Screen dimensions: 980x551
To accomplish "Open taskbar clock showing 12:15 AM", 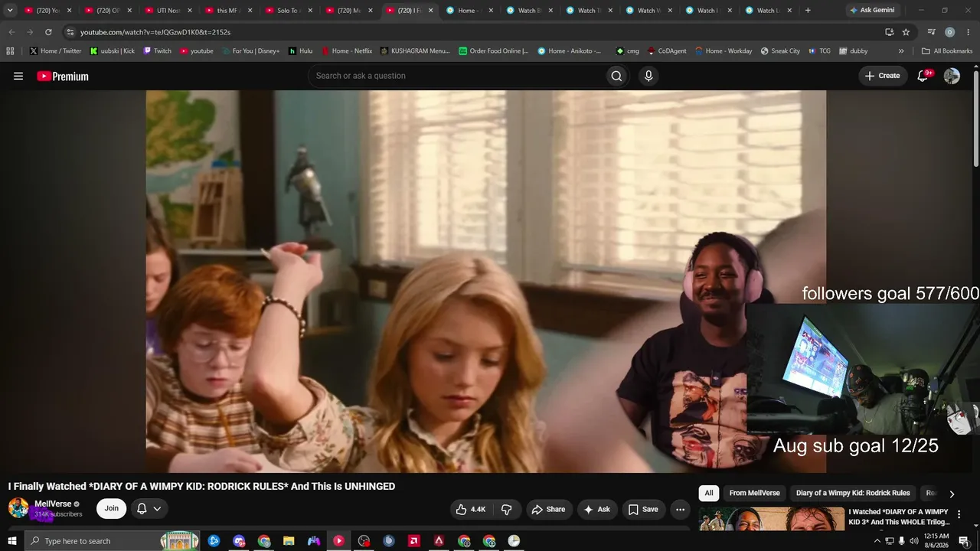I will pyautogui.click(x=936, y=541).
